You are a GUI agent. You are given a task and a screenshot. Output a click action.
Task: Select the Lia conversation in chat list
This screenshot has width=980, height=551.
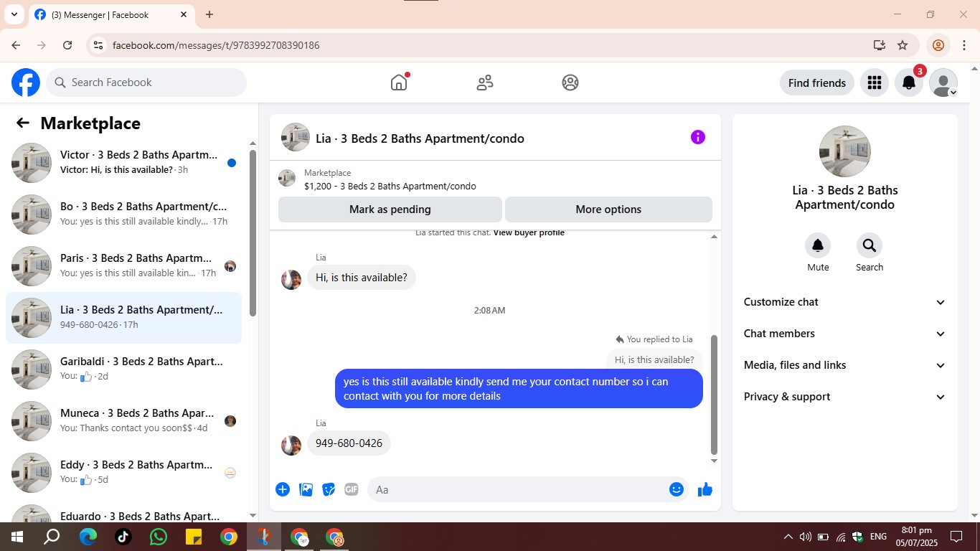pyautogui.click(x=123, y=318)
